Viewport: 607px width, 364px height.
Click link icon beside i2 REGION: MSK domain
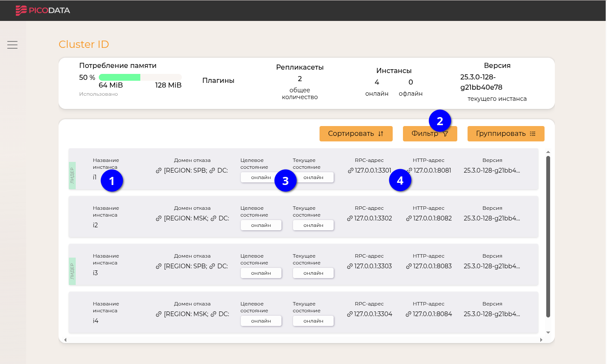pos(159,218)
